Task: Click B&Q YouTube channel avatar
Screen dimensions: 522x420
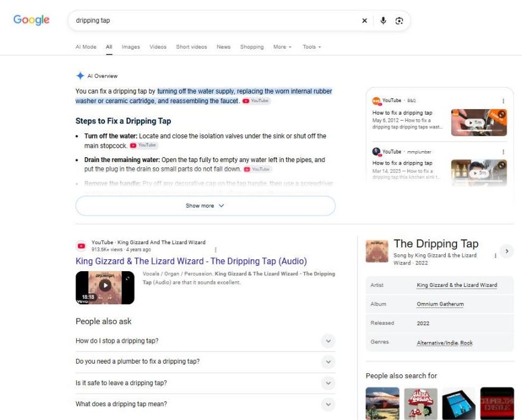Action: pyautogui.click(x=376, y=101)
